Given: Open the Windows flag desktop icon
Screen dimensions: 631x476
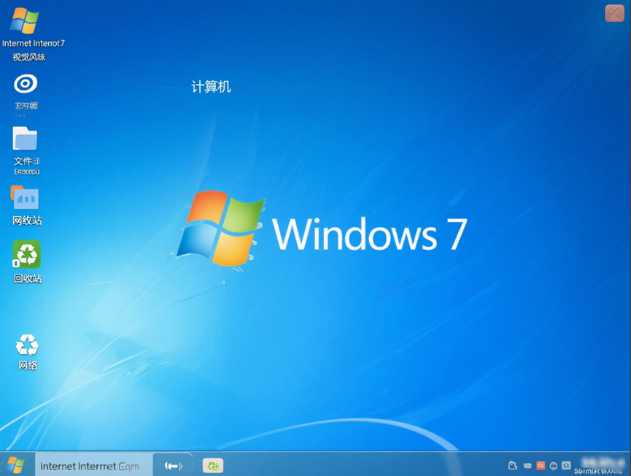Looking at the screenshot, I should point(25,20).
